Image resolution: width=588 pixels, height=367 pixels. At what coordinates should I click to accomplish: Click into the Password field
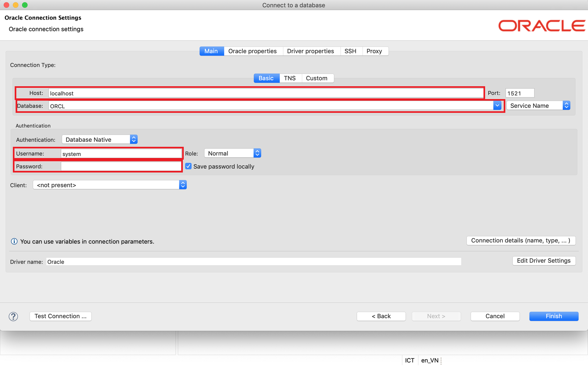coord(121,167)
